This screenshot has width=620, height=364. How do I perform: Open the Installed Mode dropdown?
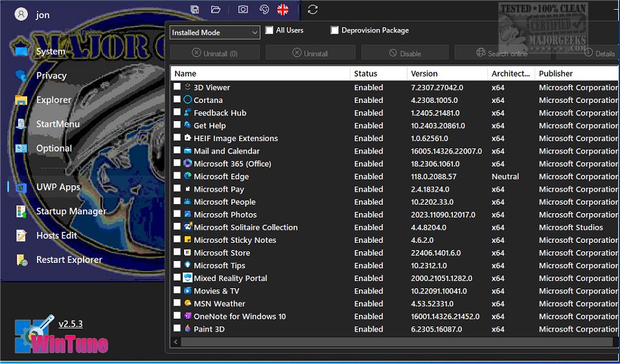pos(215,32)
